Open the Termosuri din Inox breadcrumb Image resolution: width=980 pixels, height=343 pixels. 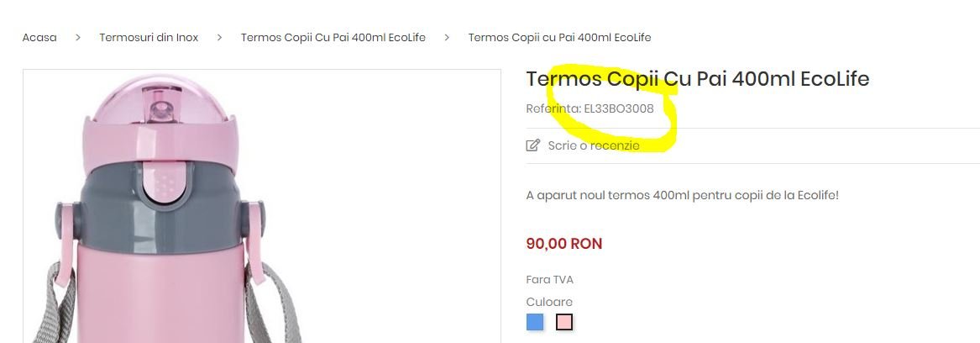(149, 38)
